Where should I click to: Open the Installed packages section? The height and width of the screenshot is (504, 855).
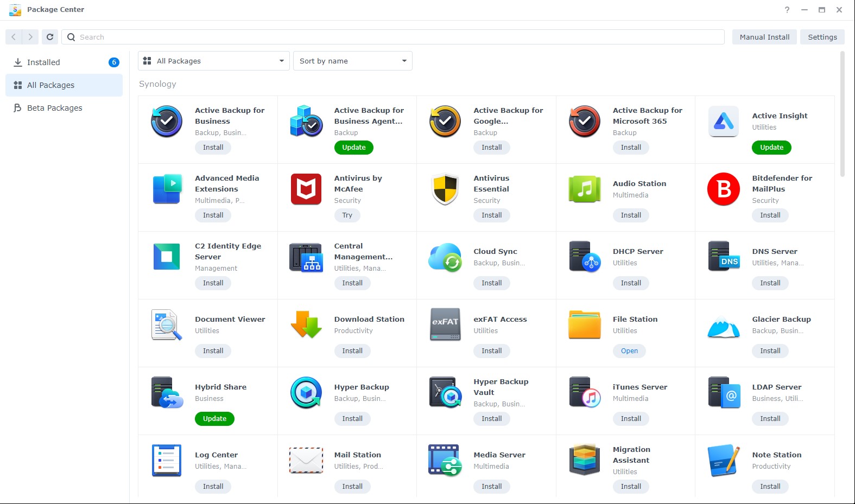pos(64,62)
